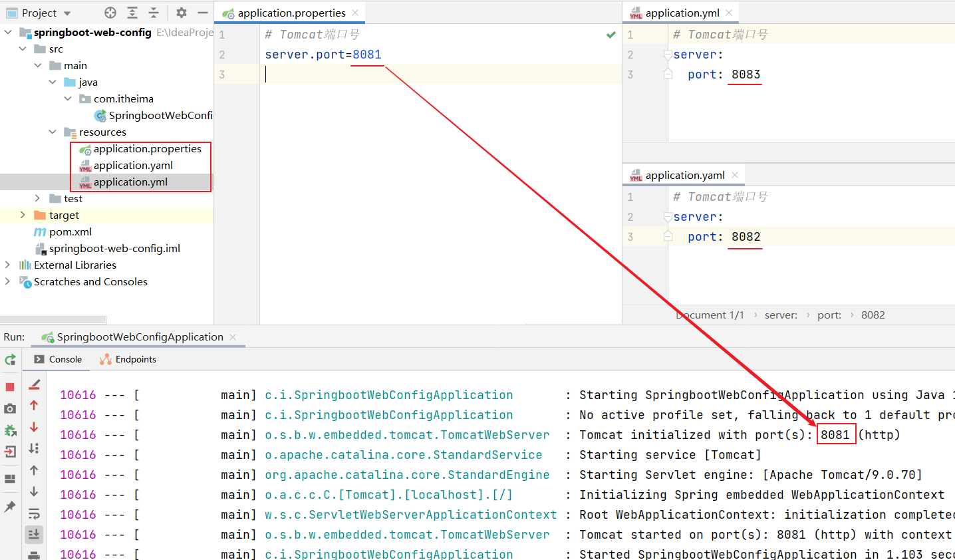Collapse the resources folder

pyautogui.click(x=53, y=132)
